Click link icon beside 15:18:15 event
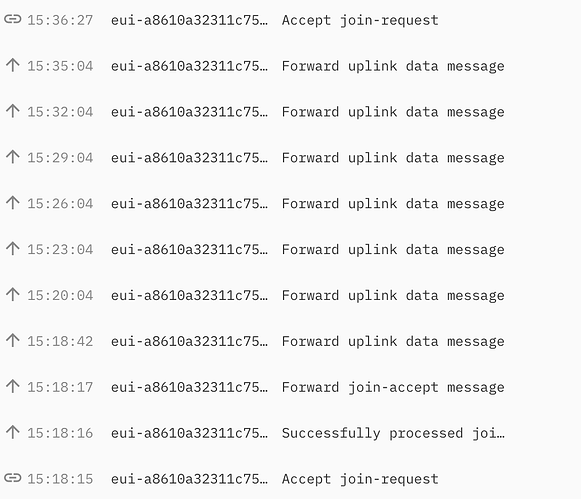 (x=13, y=478)
